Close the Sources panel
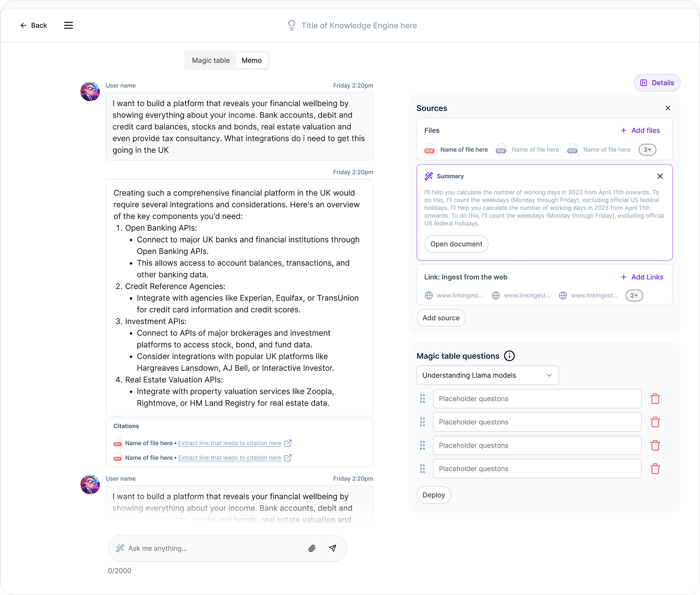Viewport: 700px width, 595px height. click(668, 108)
